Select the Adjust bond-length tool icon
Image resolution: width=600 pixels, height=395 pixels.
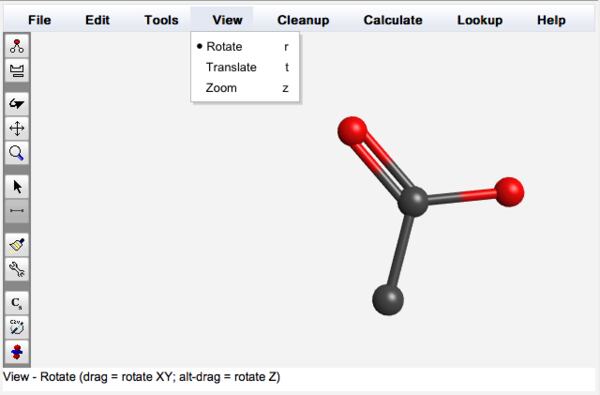pyautogui.click(x=17, y=211)
